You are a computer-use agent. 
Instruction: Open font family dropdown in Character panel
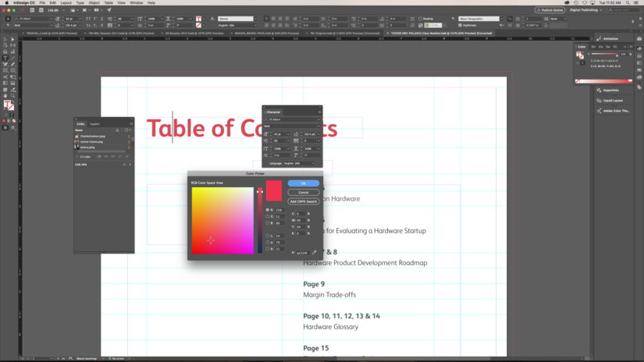318,119
